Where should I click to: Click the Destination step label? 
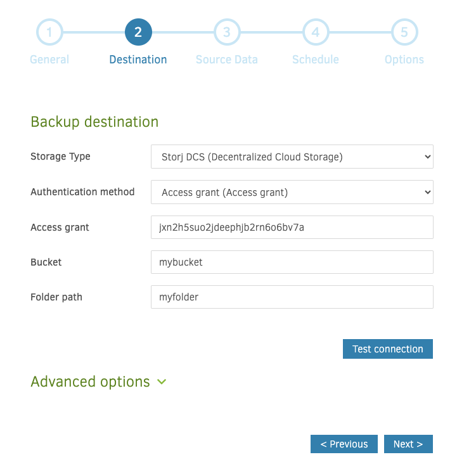click(x=138, y=60)
